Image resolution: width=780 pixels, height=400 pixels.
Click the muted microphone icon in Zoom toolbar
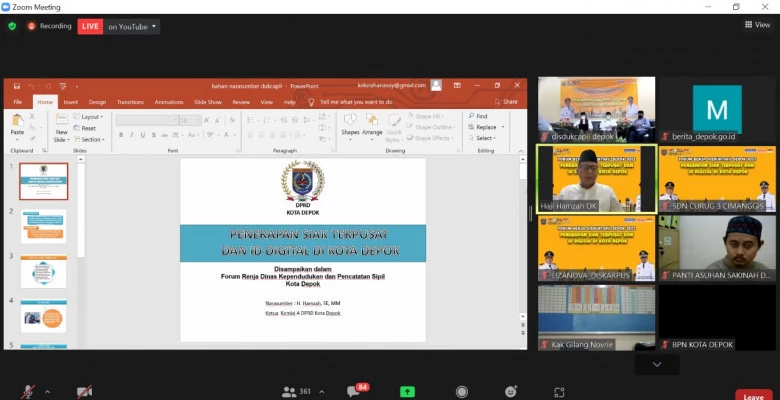click(x=28, y=392)
